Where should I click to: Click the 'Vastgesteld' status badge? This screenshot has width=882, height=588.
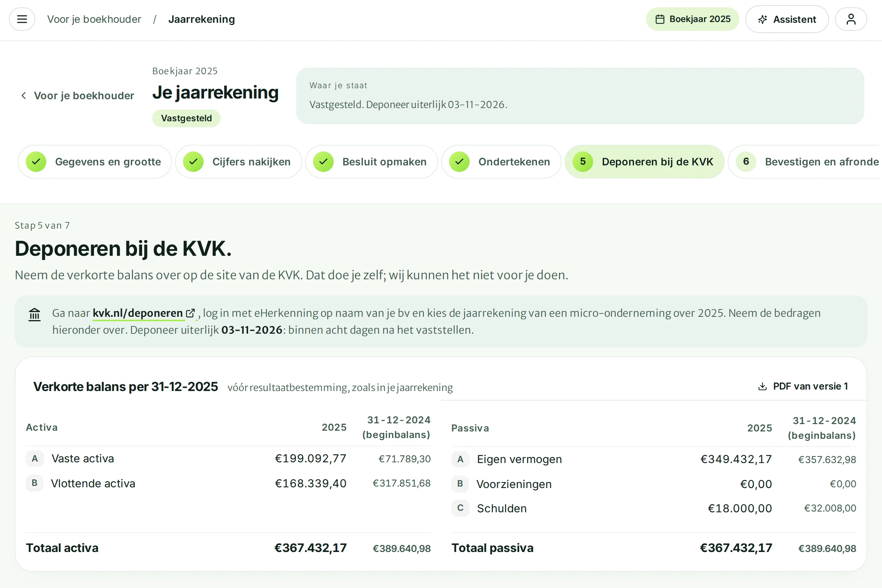pyautogui.click(x=186, y=118)
